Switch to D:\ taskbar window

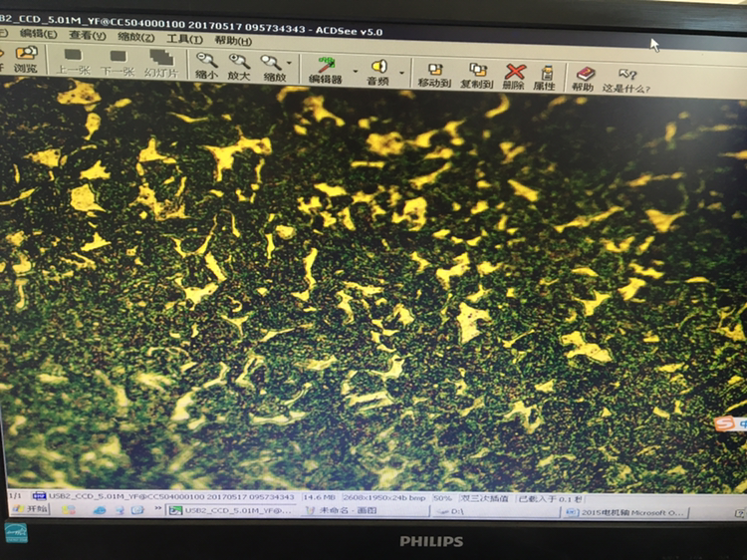click(494, 512)
